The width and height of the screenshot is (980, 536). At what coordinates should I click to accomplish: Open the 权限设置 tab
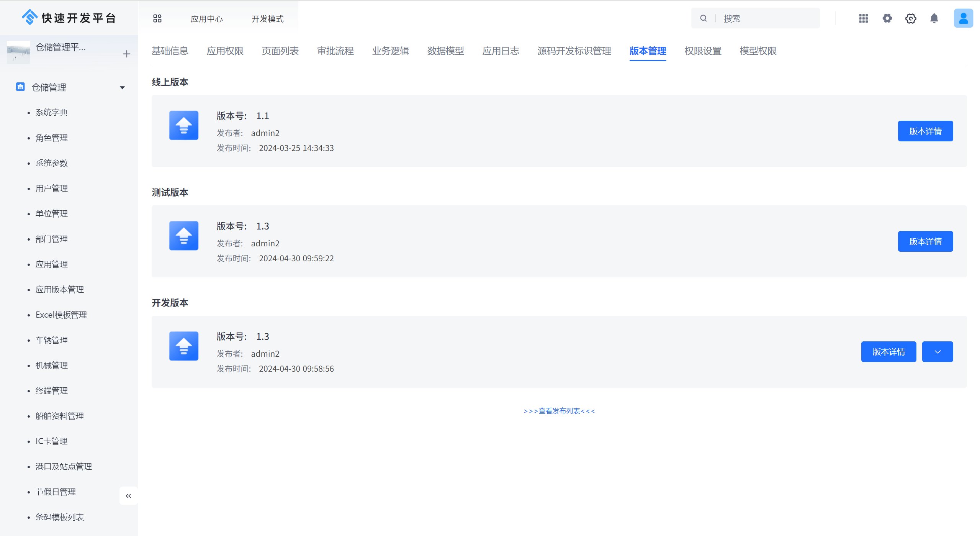pyautogui.click(x=703, y=51)
